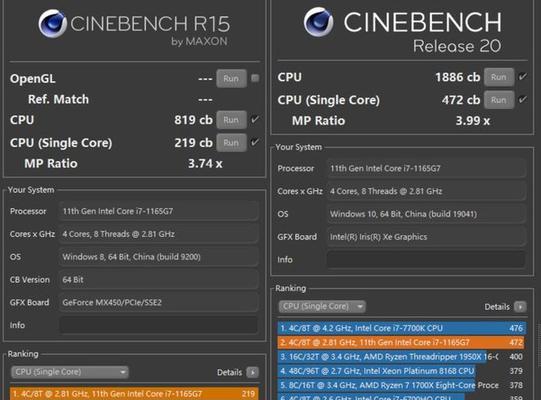Click the 219 cb single core score
This screenshot has width=541, height=400.
click(x=193, y=143)
